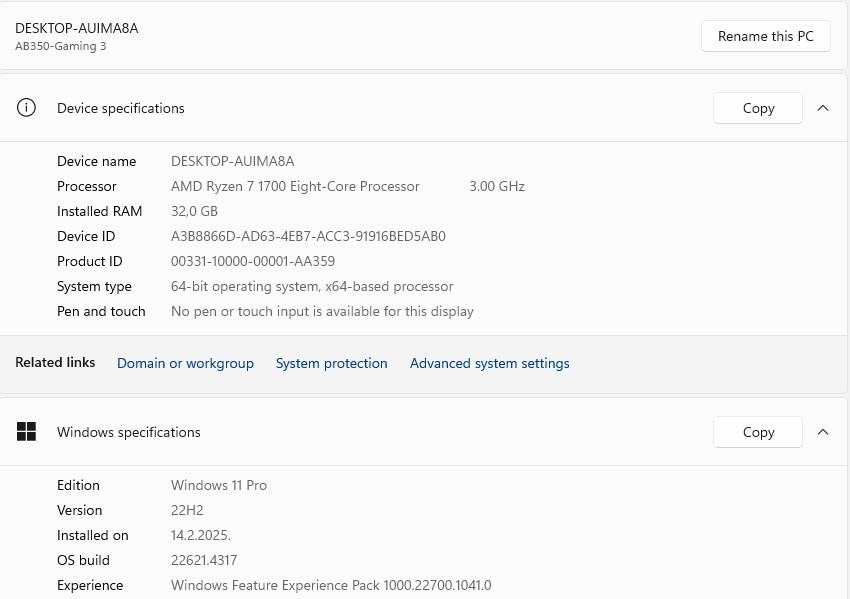Open Advanced system settings link

coord(489,363)
